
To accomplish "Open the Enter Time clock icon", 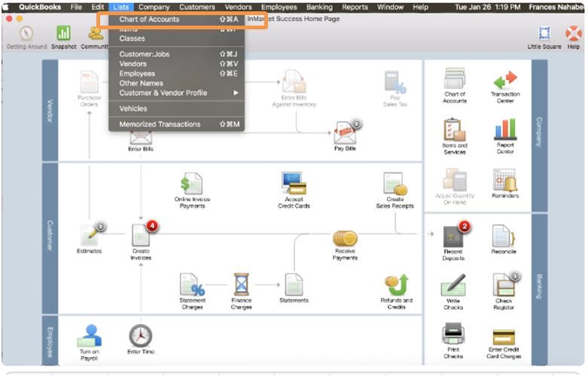I will click(141, 336).
